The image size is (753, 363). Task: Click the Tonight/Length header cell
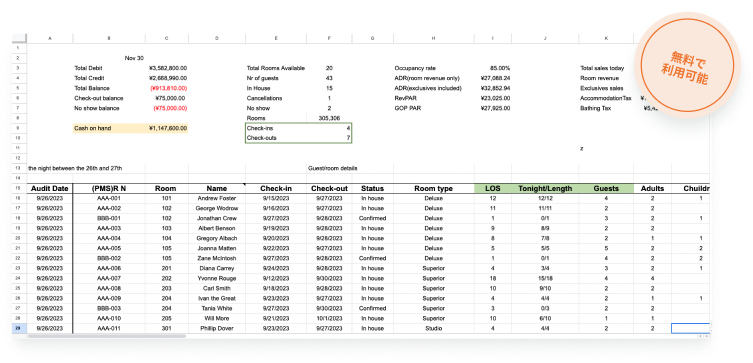tap(545, 189)
